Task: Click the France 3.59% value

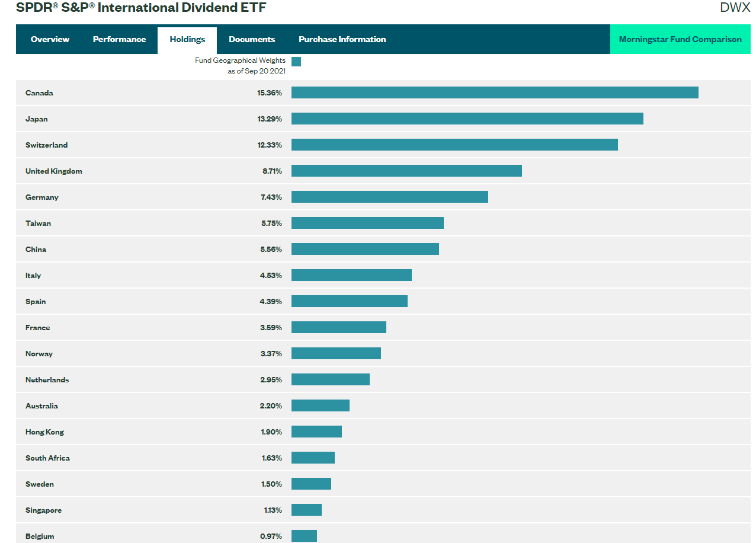Action: [273, 327]
